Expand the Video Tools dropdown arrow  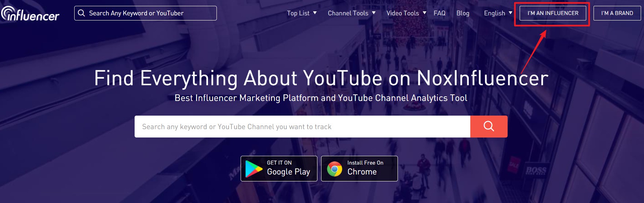425,13
